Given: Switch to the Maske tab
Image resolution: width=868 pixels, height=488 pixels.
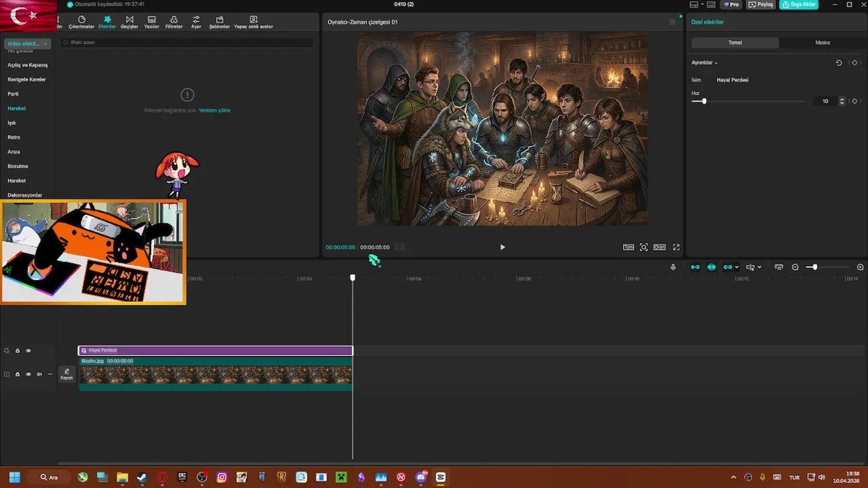Looking at the screenshot, I should point(823,43).
